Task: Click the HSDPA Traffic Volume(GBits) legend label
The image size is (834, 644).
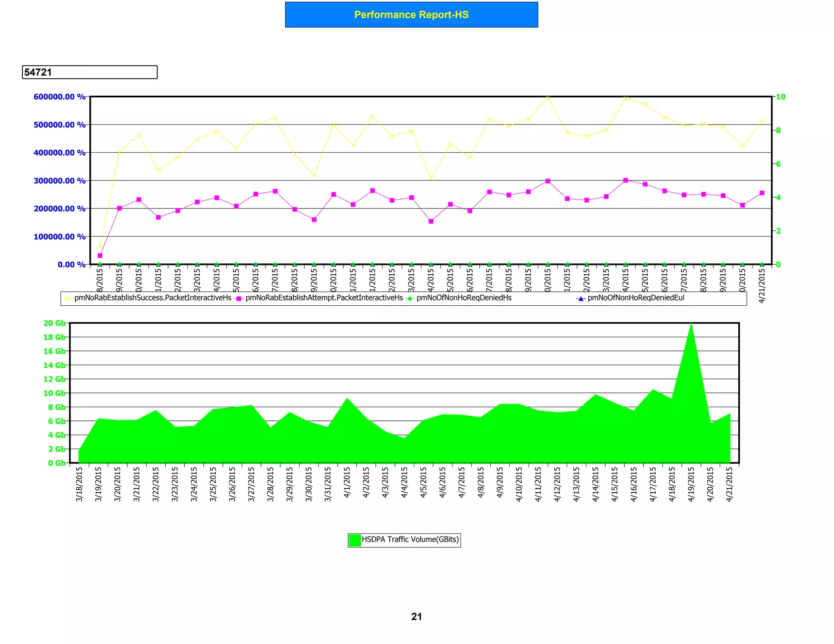Action: click(410, 539)
